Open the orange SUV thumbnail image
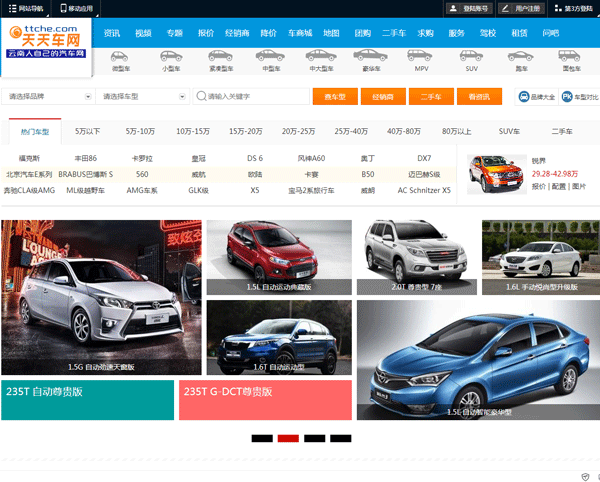600x482 pixels. [497, 174]
